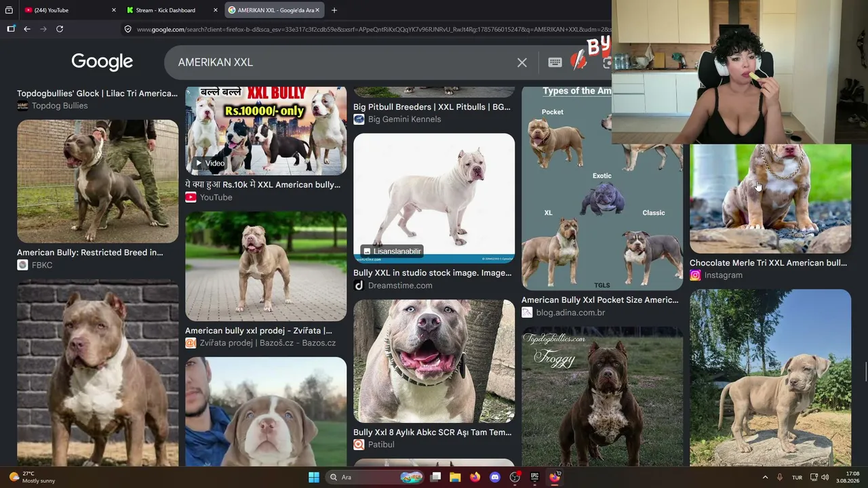Open the volume tray icon

click(825, 477)
